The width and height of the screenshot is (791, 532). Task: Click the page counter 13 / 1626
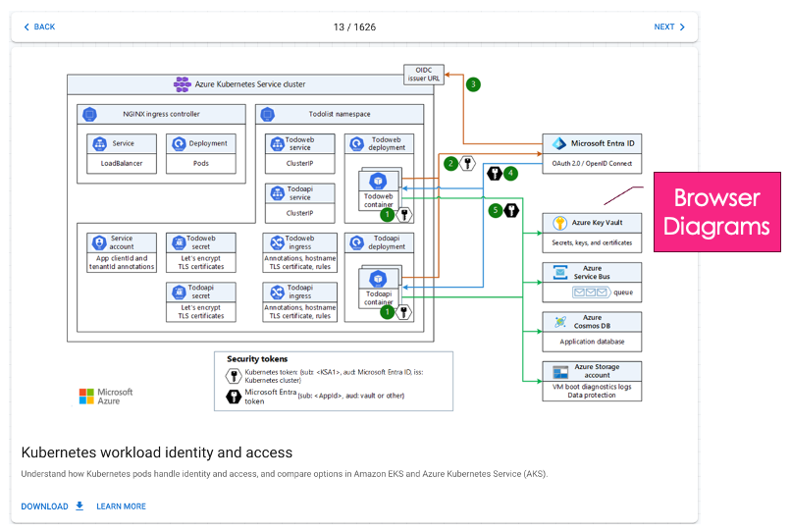click(354, 27)
